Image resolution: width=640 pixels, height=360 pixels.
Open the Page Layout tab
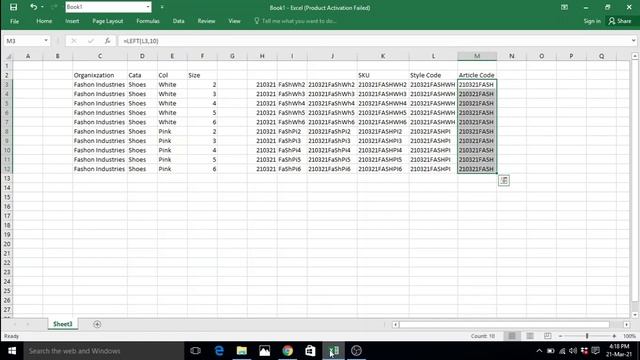[x=108, y=21]
